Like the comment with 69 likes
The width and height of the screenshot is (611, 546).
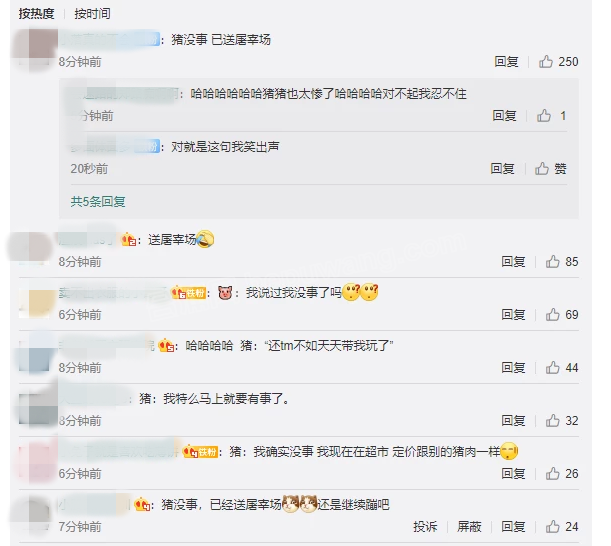(553, 315)
